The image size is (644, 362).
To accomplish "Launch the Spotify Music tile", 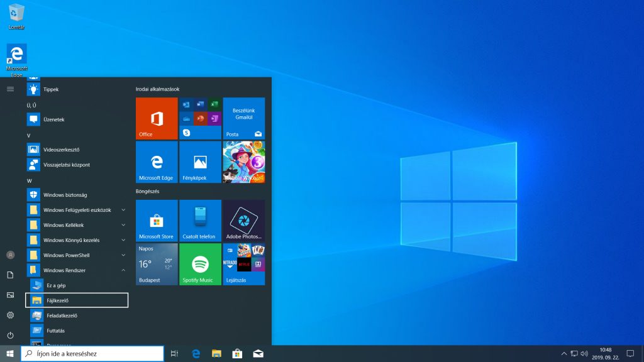I will coord(200,265).
